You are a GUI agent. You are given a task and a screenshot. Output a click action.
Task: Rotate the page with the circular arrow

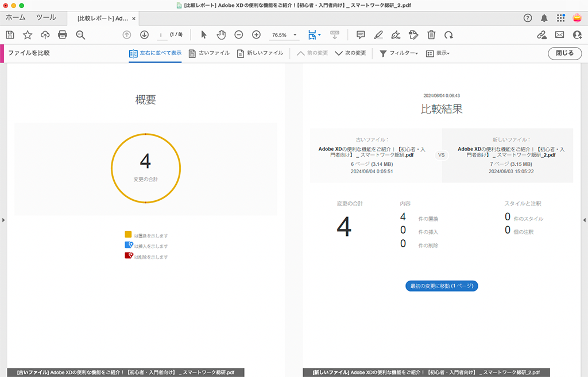click(448, 35)
